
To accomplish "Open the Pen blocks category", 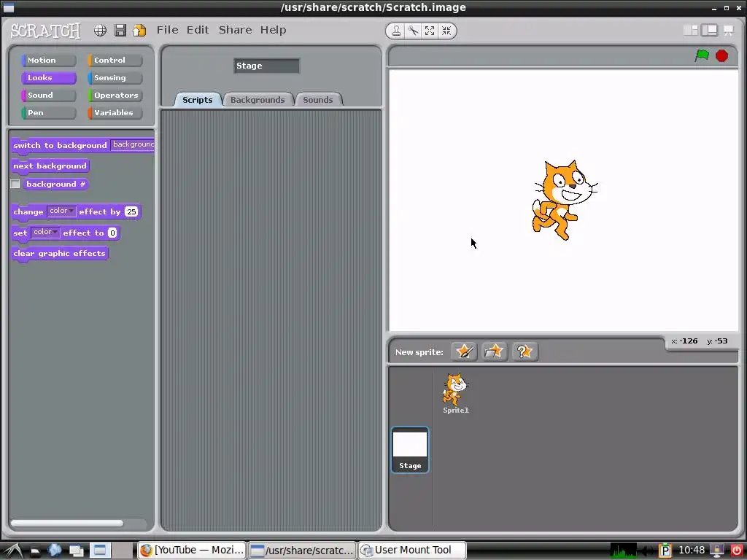I will (x=48, y=113).
